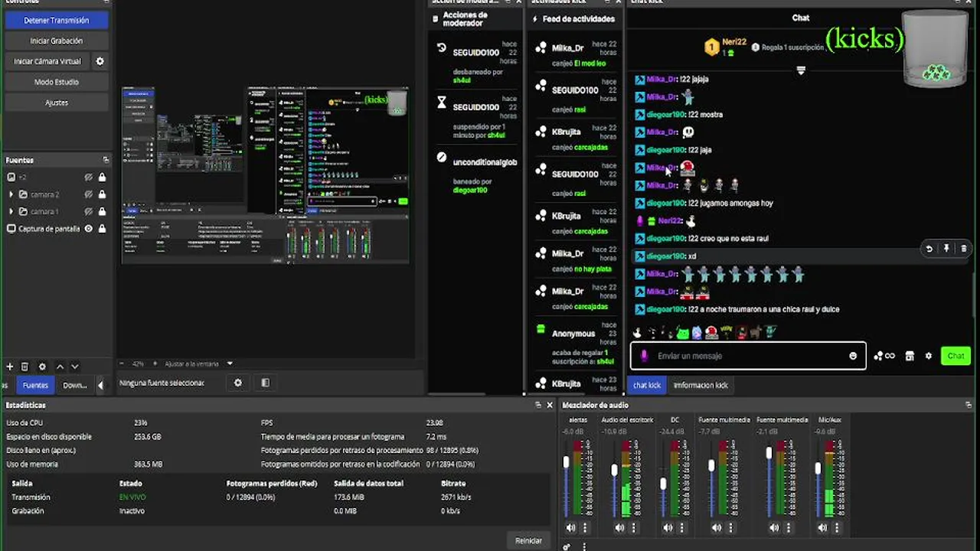Expand the camara 2 group
This screenshot has height=551, width=980.
(x=11, y=194)
